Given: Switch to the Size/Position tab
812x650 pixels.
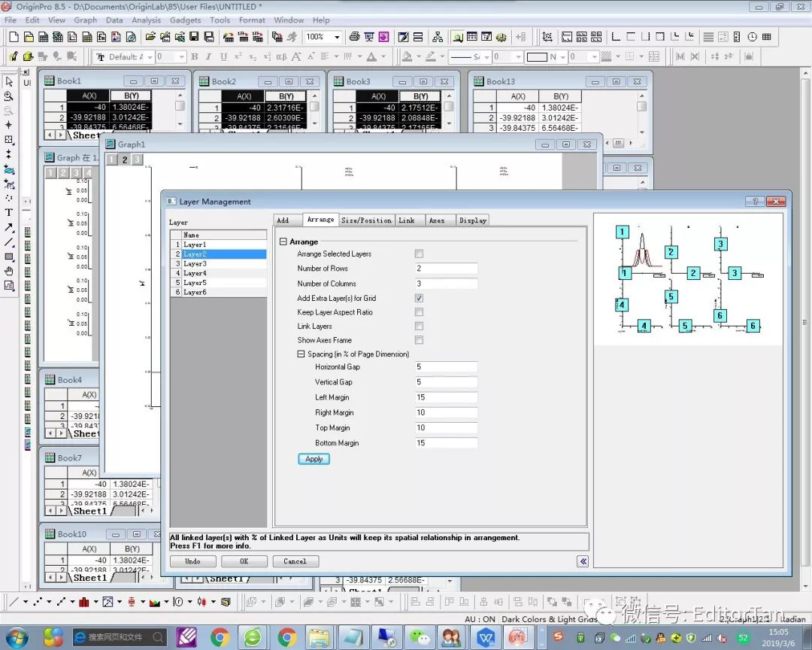Looking at the screenshot, I should pyautogui.click(x=366, y=220).
